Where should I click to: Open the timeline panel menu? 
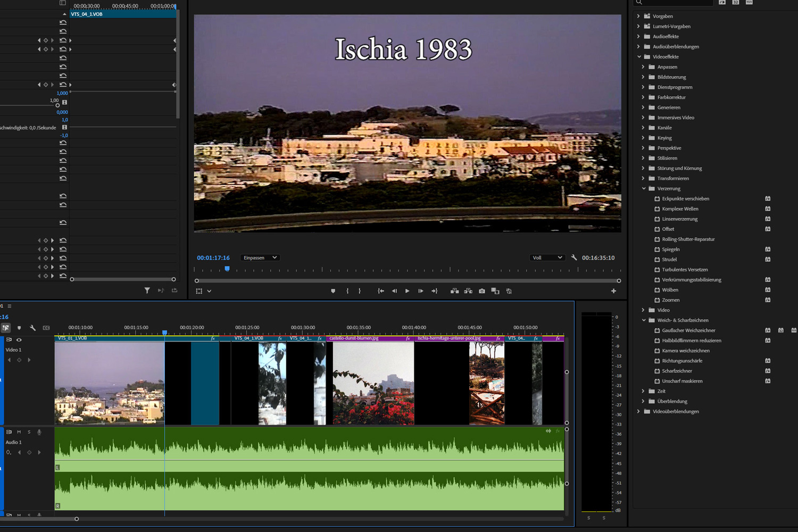click(9, 306)
